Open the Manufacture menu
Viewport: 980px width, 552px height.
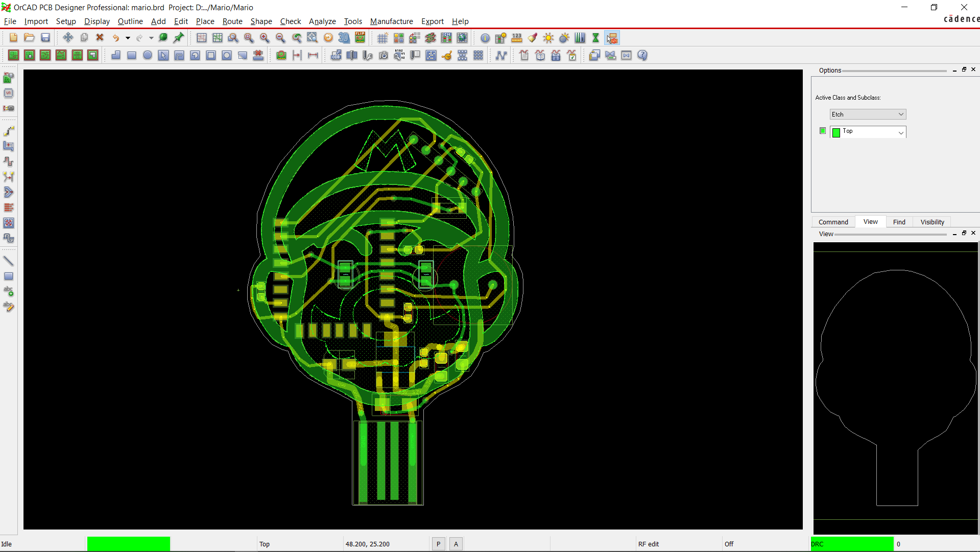[392, 21]
